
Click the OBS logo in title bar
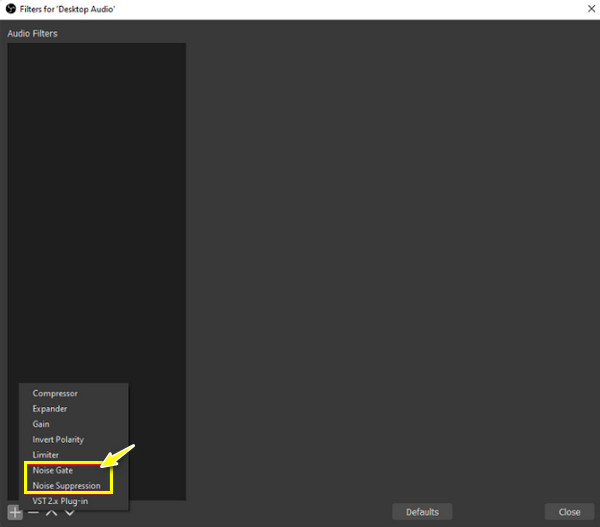coord(9,8)
